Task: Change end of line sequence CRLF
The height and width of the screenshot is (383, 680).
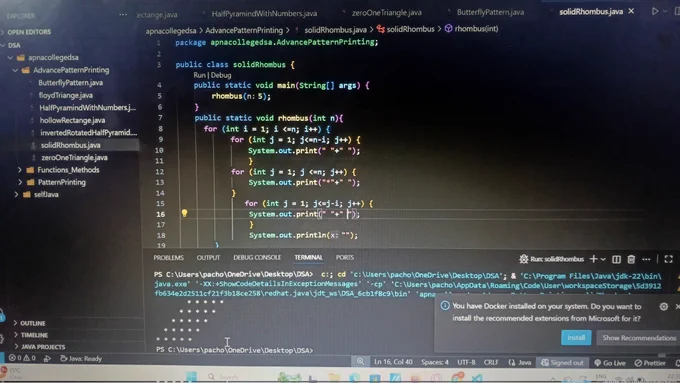Action: (491, 362)
